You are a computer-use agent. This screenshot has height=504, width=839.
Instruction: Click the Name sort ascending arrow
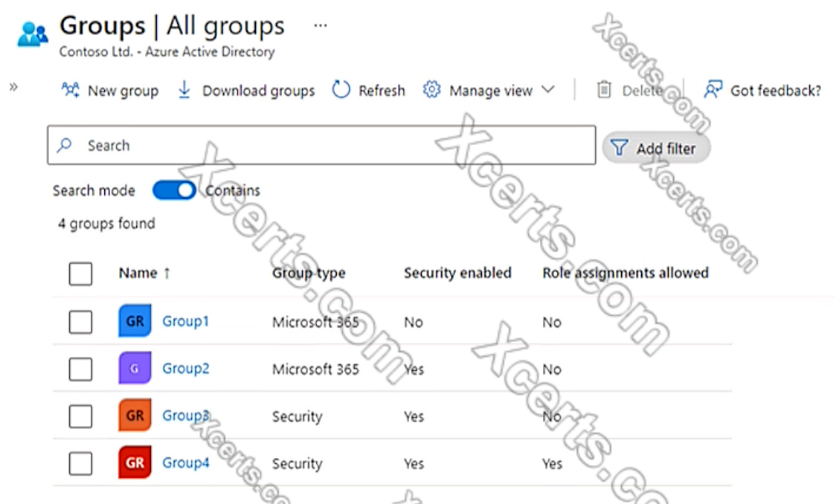coord(167,274)
